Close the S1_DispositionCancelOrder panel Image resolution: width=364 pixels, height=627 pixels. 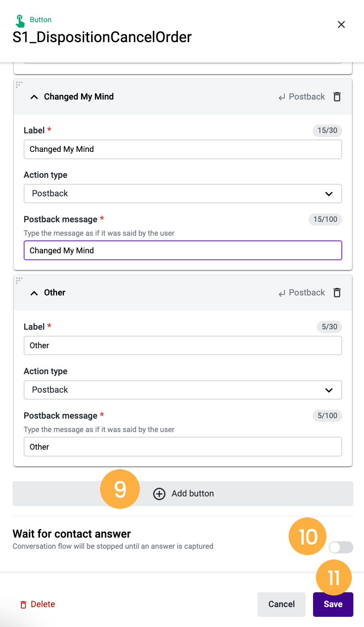(341, 25)
